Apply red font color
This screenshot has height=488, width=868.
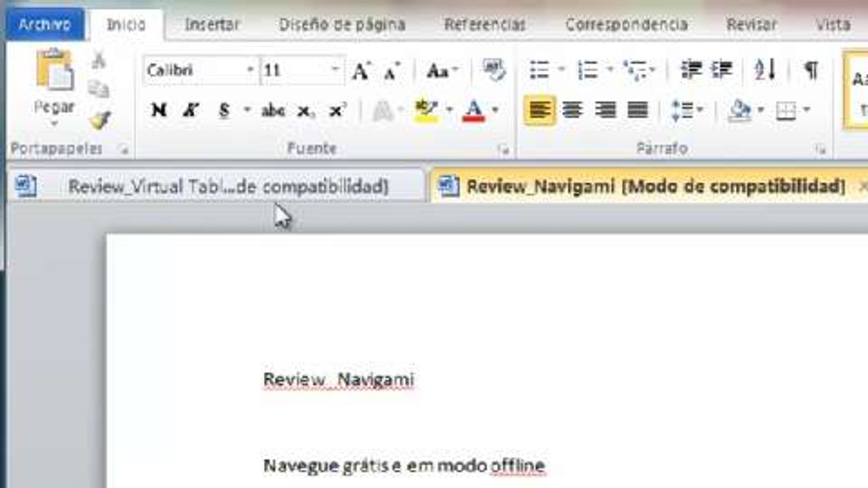(x=473, y=110)
